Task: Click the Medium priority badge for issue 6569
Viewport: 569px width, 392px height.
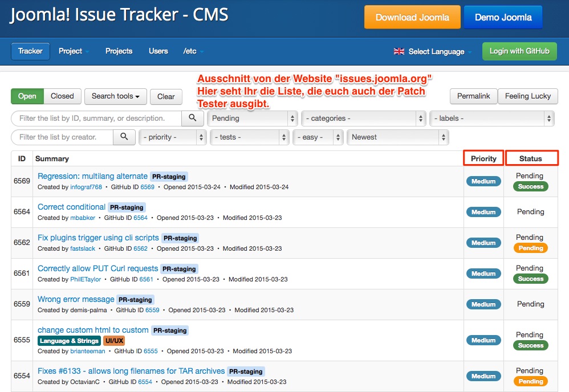Action: (483, 181)
